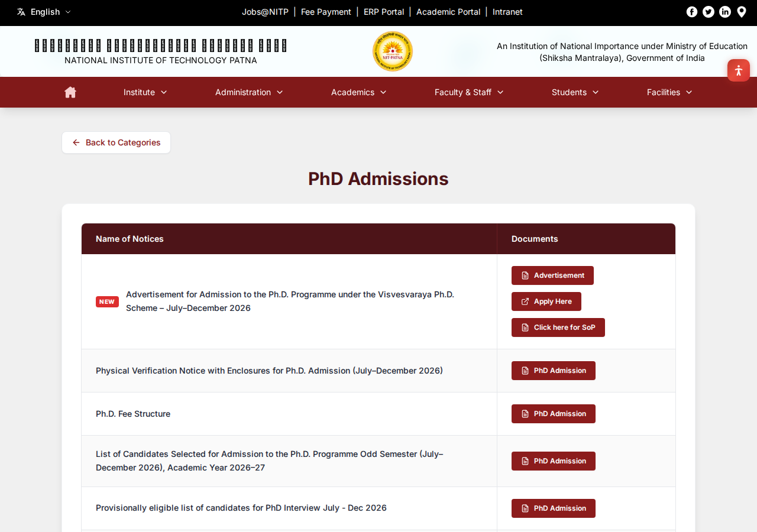The image size is (757, 532).
Task: Open the Intranet link
Action: pos(507,12)
